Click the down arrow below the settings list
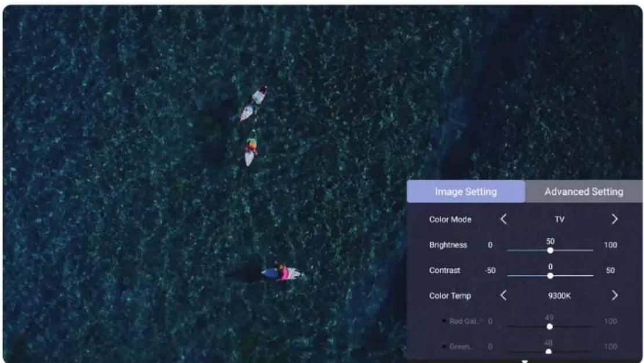The image size is (644, 363). pos(525,361)
